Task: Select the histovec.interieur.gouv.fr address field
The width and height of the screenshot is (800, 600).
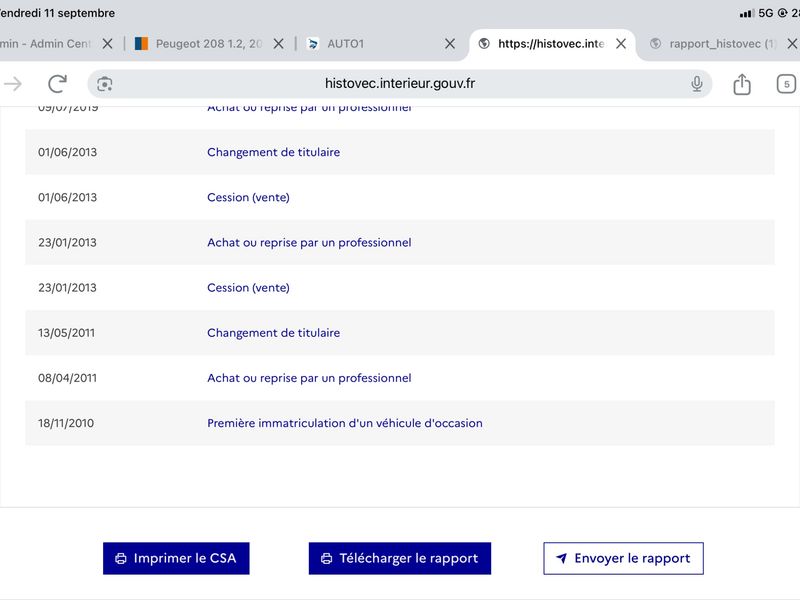Action: click(399, 84)
